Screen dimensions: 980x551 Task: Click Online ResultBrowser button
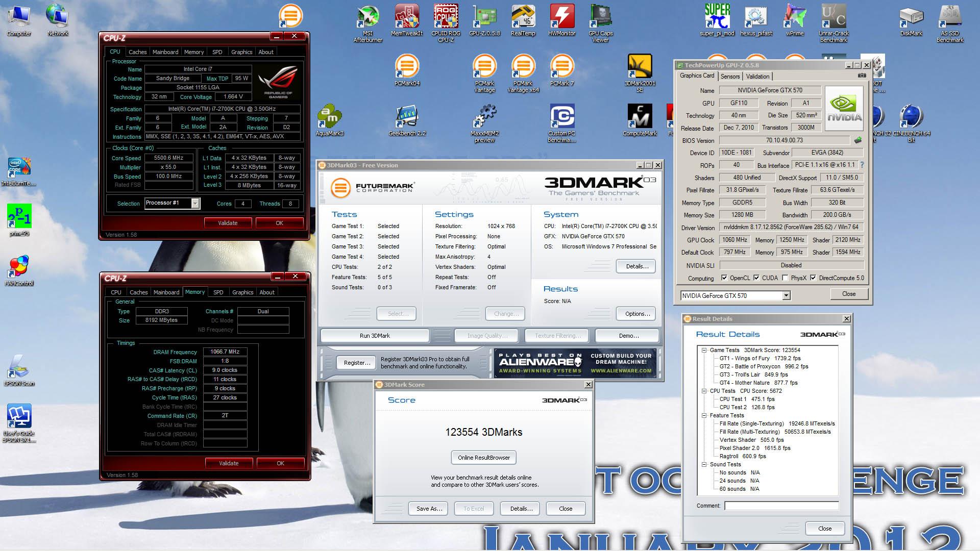[484, 458]
